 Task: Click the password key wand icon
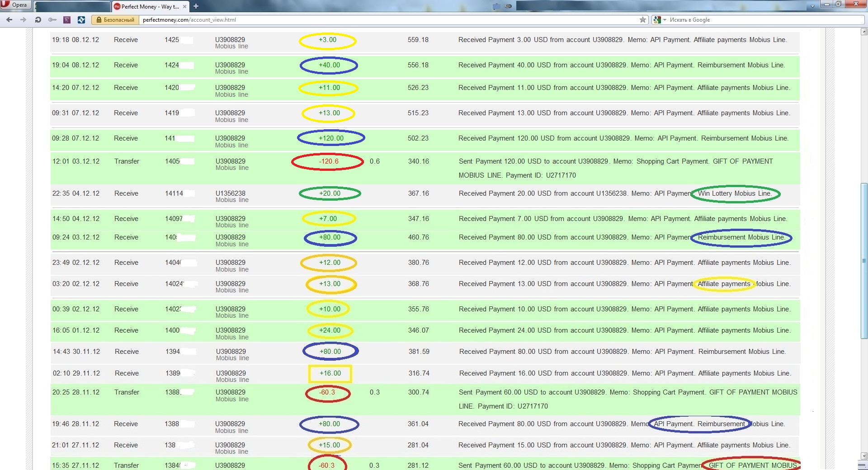pos(52,20)
